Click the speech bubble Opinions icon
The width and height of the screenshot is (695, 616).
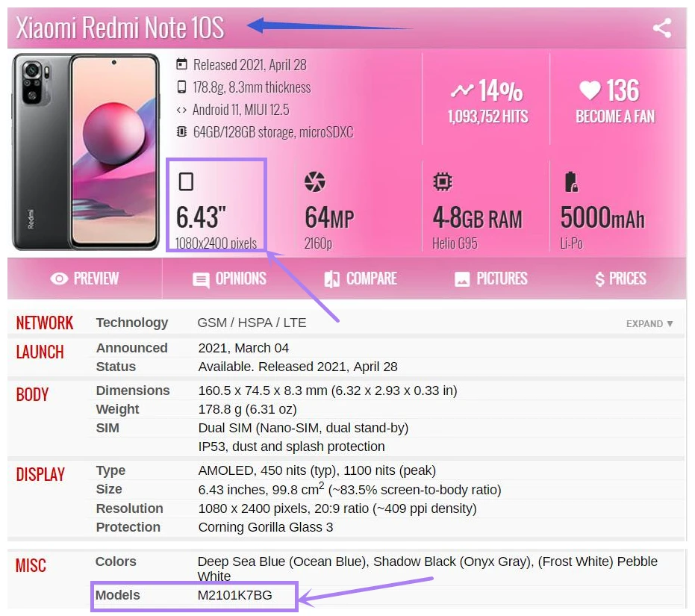coord(201,280)
